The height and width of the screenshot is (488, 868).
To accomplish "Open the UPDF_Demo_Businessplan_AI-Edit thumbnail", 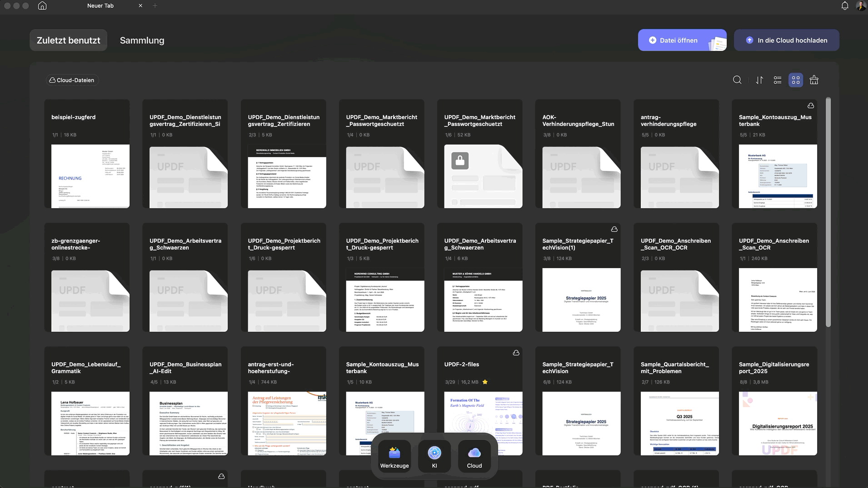I will 189,423.
